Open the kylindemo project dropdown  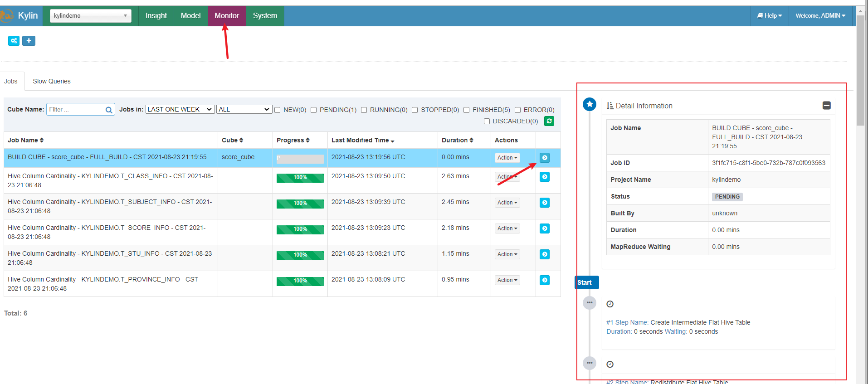click(x=91, y=16)
